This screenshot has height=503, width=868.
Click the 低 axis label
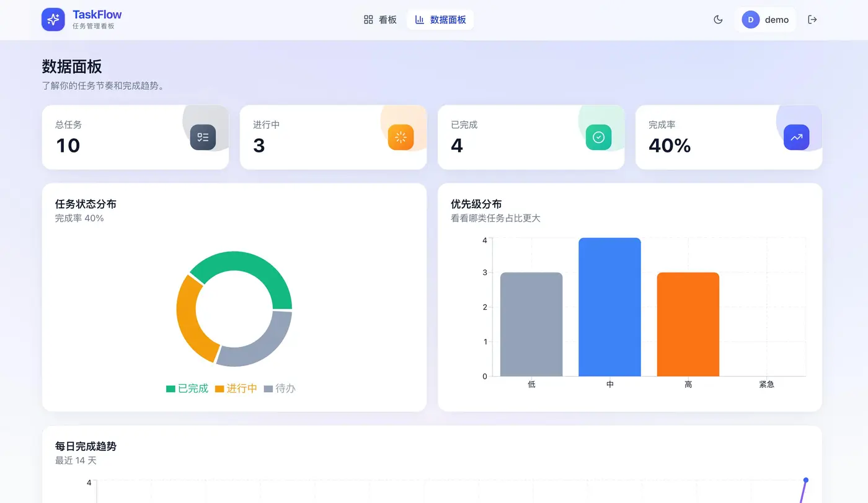[x=531, y=385]
